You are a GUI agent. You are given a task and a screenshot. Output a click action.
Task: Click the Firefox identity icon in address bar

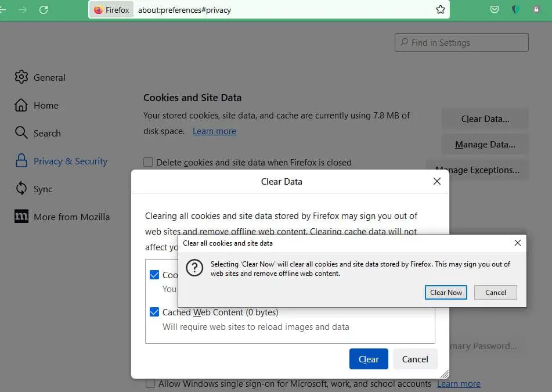pyautogui.click(x=111, y=10)
